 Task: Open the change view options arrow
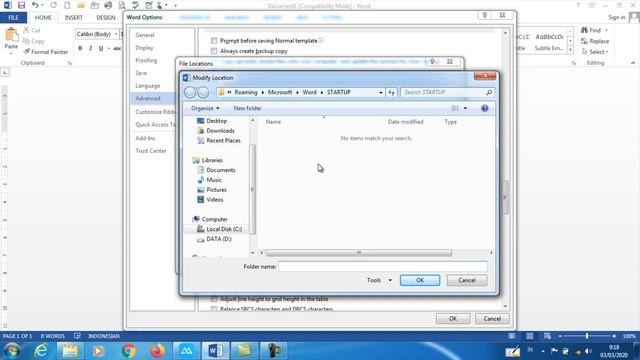[x=465, y=108]
